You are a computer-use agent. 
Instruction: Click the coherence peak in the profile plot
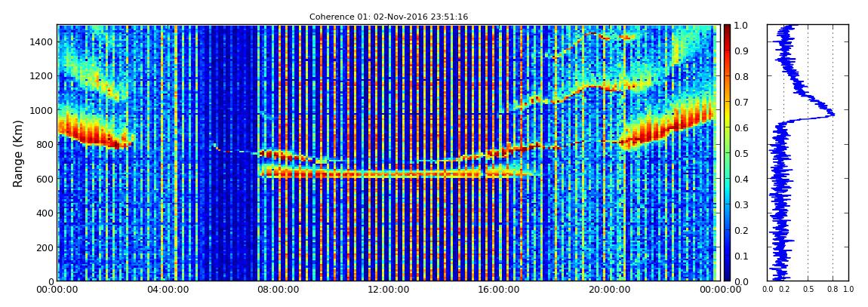click(x=832, y=113)
